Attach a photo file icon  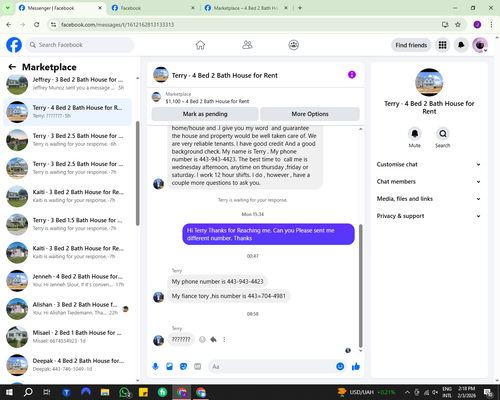[169, 367]
